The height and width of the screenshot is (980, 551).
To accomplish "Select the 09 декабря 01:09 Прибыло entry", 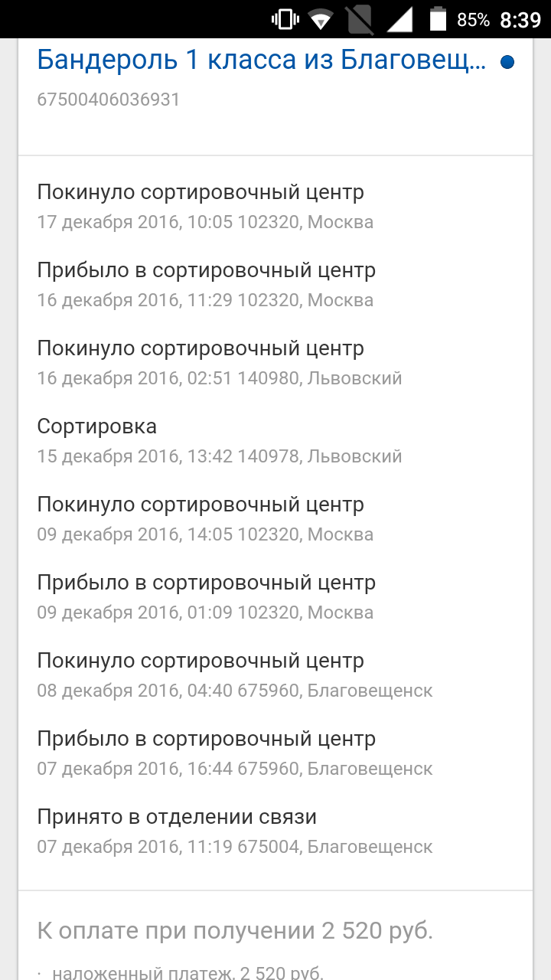I will [206, 597].
